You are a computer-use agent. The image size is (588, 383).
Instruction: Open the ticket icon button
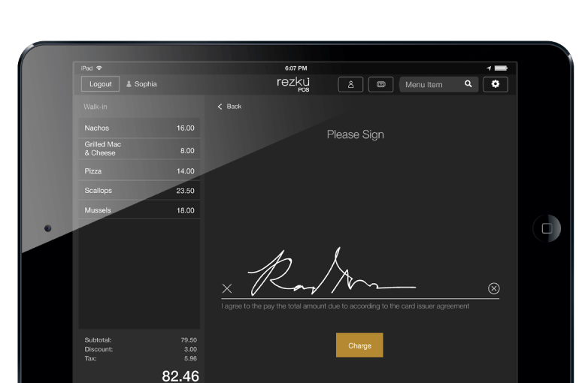(x=380, y=84)
